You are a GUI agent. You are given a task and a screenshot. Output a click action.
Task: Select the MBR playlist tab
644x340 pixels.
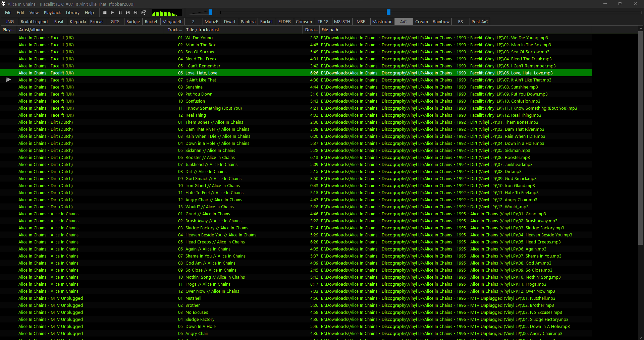[361, 21]
